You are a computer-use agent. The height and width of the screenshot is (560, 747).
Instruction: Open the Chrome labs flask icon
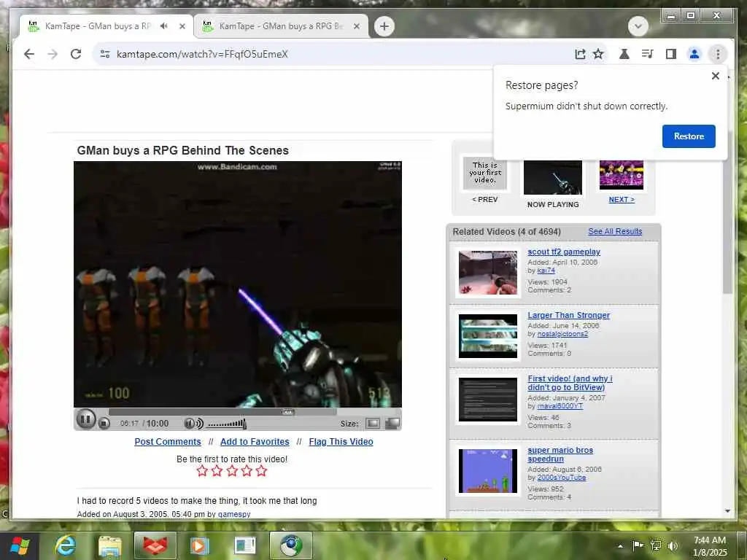click(x=624, y=54)
